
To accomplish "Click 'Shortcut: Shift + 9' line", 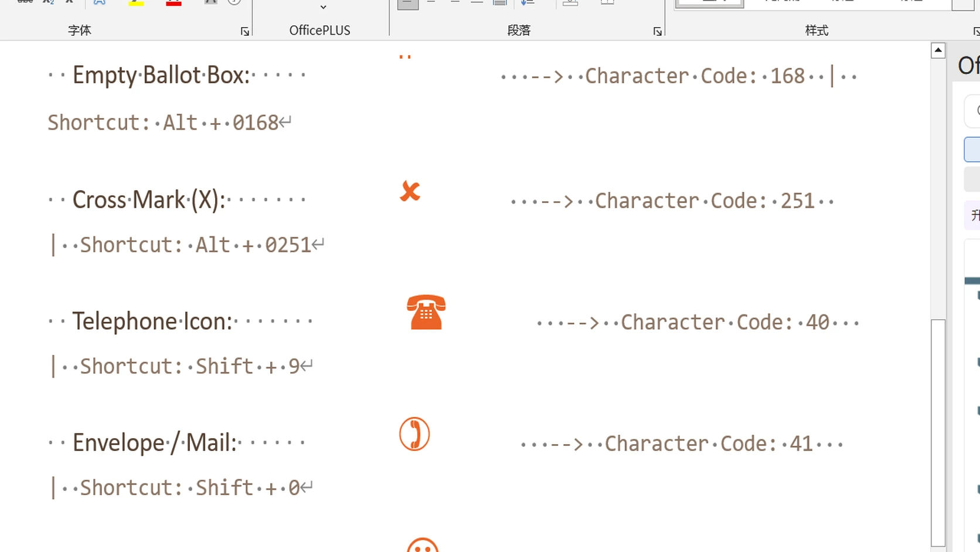I will click(x=190, y=367).
